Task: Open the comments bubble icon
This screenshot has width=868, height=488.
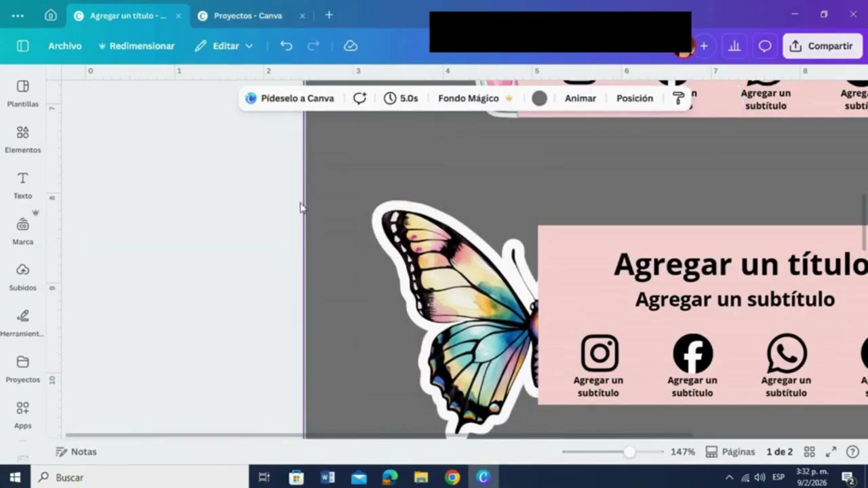Action: pyautogui.click(x=765, y=45)
